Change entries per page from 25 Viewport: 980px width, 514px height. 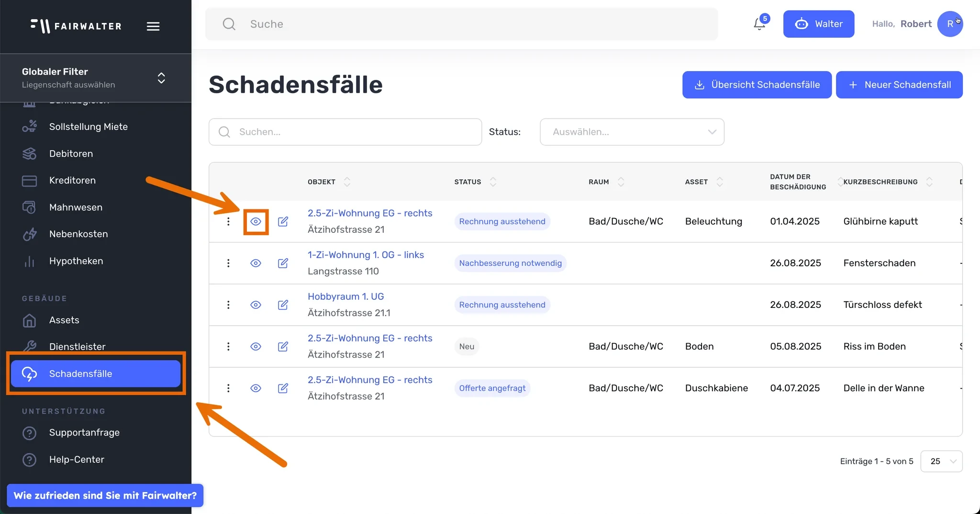click(941, 461)
